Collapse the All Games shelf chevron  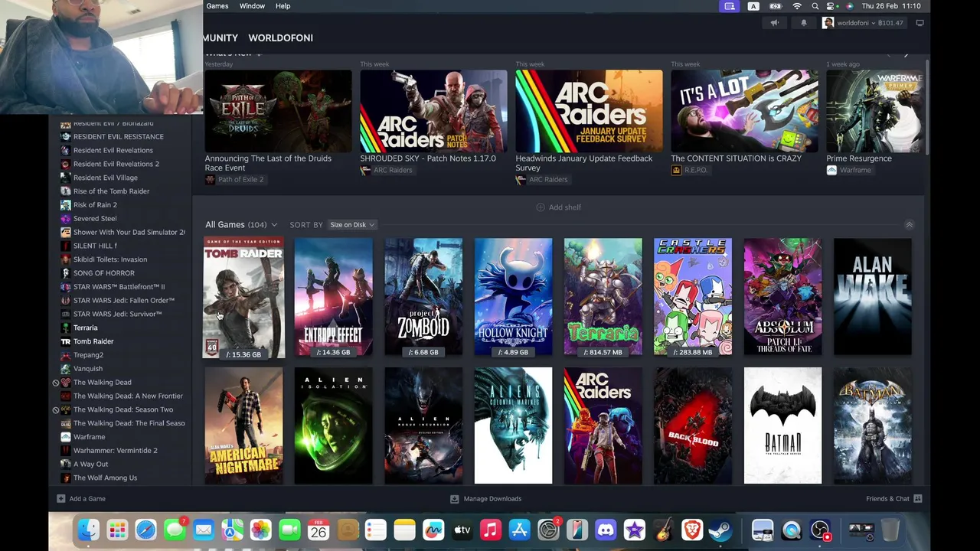[x=909, y=225]
